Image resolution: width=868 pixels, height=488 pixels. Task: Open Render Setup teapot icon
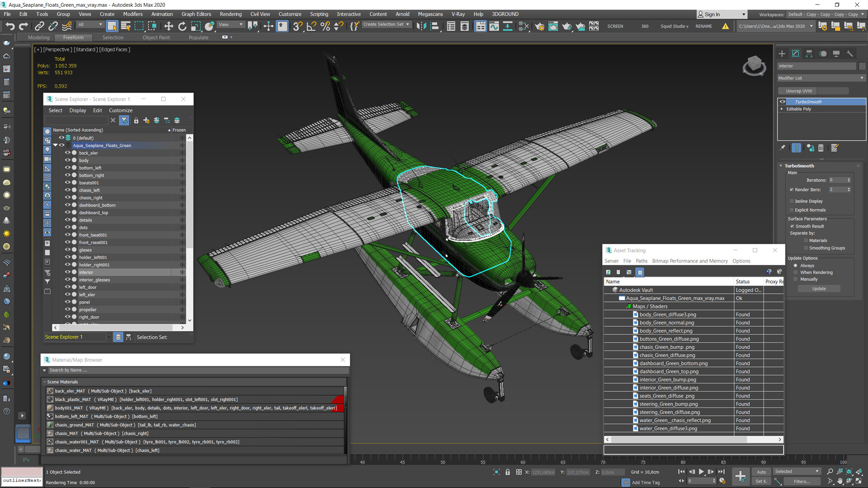(539, 26)
